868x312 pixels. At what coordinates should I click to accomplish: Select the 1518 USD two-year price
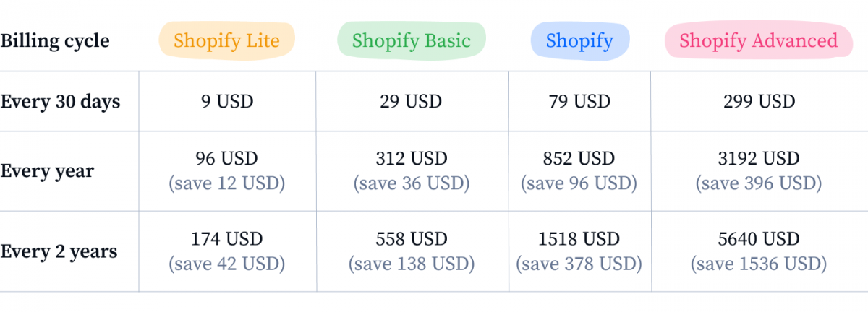tap(579, 239)
